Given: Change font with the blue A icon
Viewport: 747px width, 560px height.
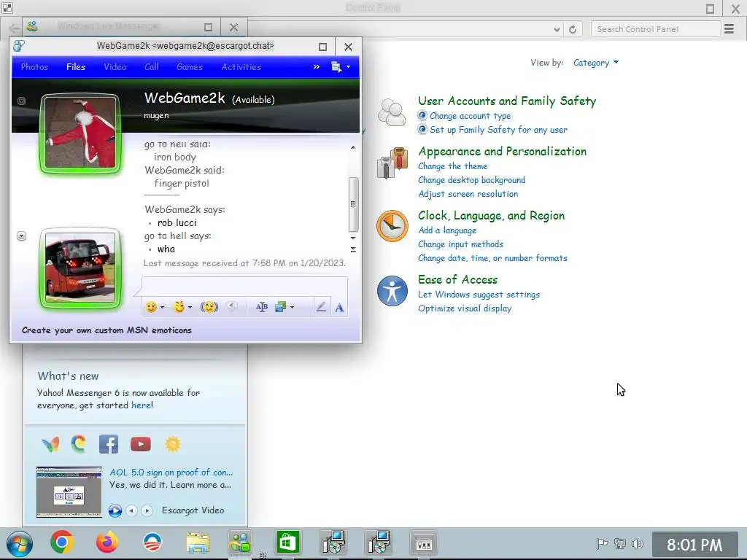Looking at the screenshot, I should (339, 308).
